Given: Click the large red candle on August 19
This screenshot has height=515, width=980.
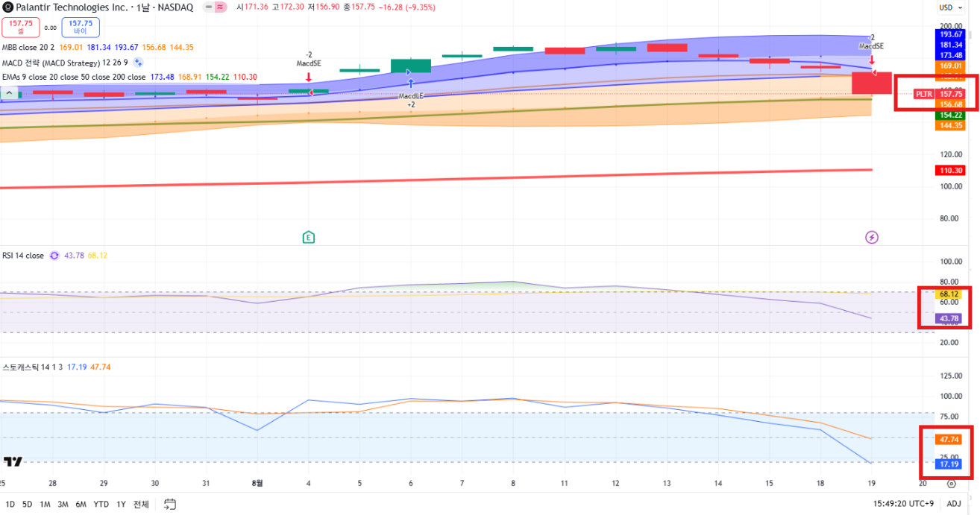Looking at the screenshot, I should tap(872, 83).
